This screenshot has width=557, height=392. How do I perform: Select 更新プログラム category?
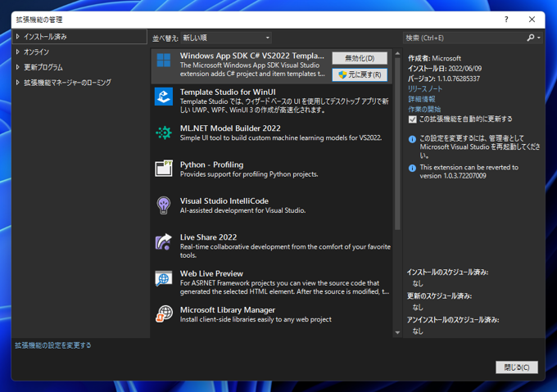coord(43,67)
